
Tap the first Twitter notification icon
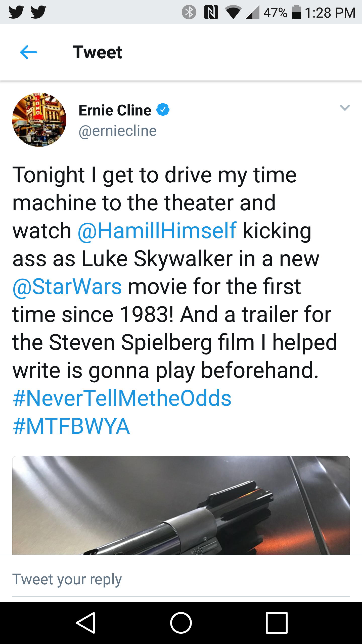16,12
